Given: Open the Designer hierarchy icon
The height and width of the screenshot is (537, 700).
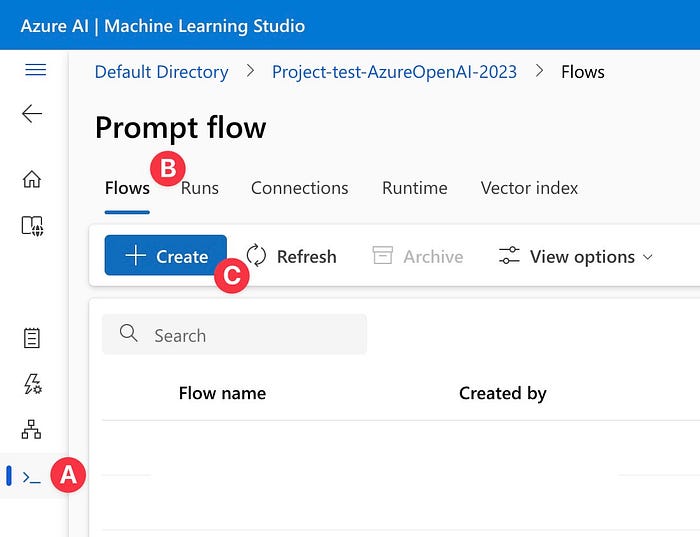Looking at the screenshot, I should (32, 429).
